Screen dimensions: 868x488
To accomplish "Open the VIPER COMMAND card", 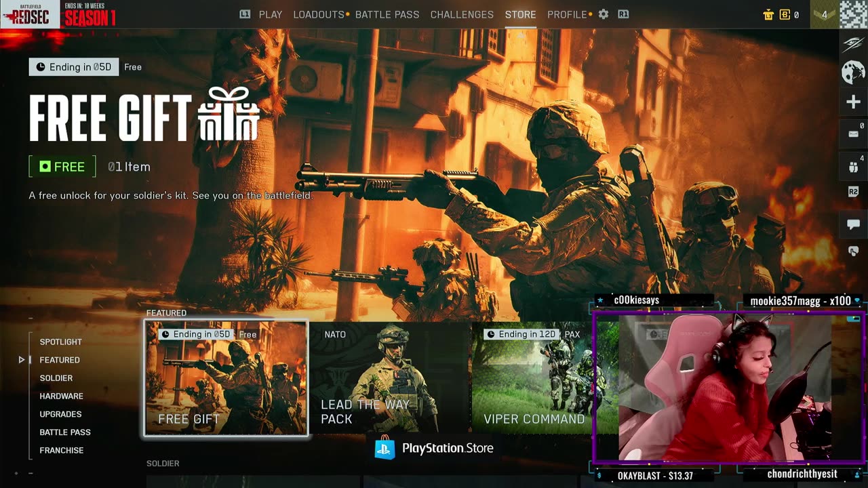I will 532,378.
